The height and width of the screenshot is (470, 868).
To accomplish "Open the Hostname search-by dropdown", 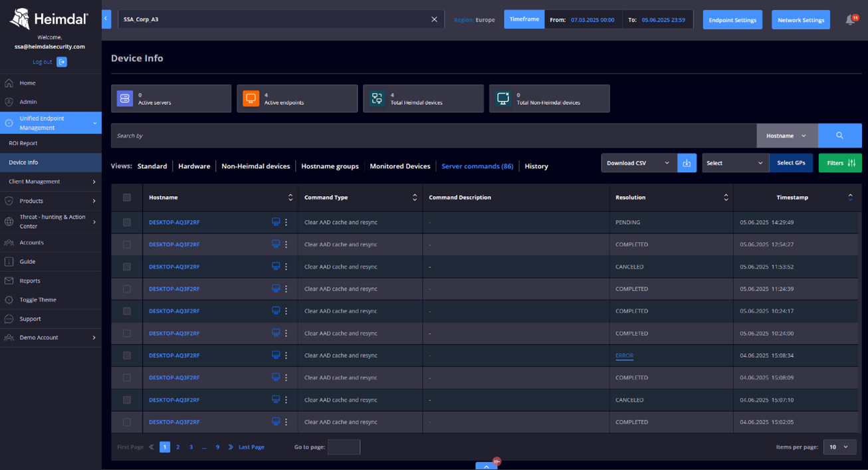I will click(787, 136).
